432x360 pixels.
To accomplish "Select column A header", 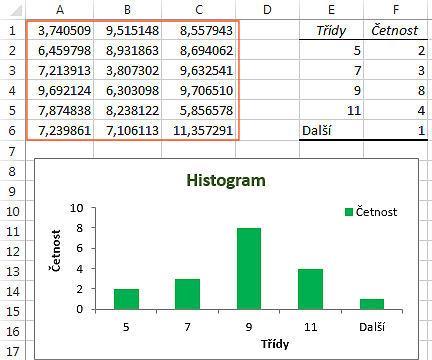I will [x=60, y=9].
